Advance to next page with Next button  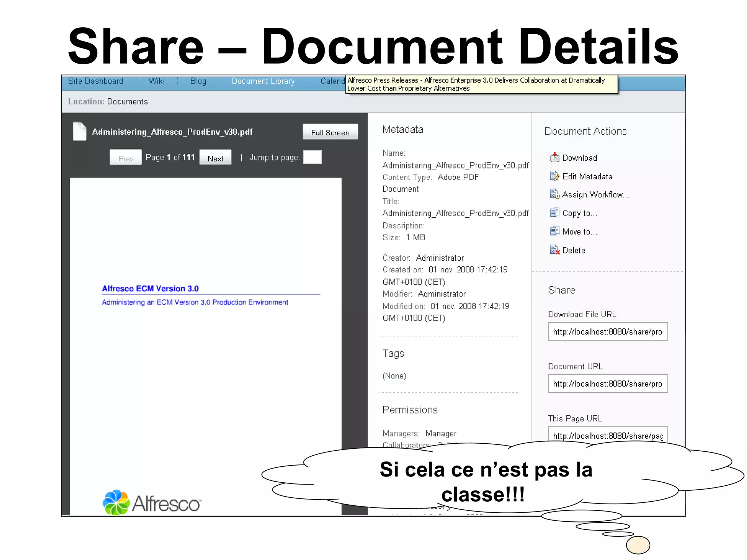tap(215, 158)
